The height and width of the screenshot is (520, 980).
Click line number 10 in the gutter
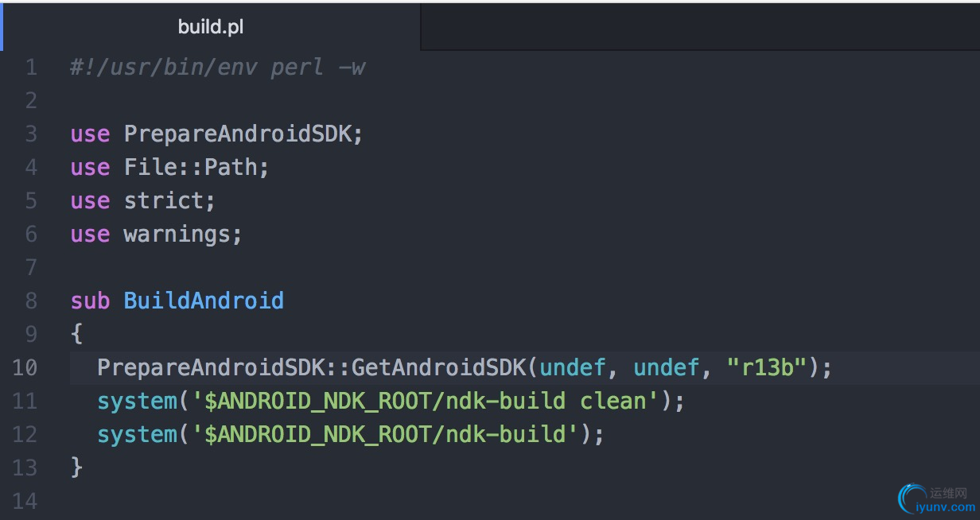[x=25, y=368]
